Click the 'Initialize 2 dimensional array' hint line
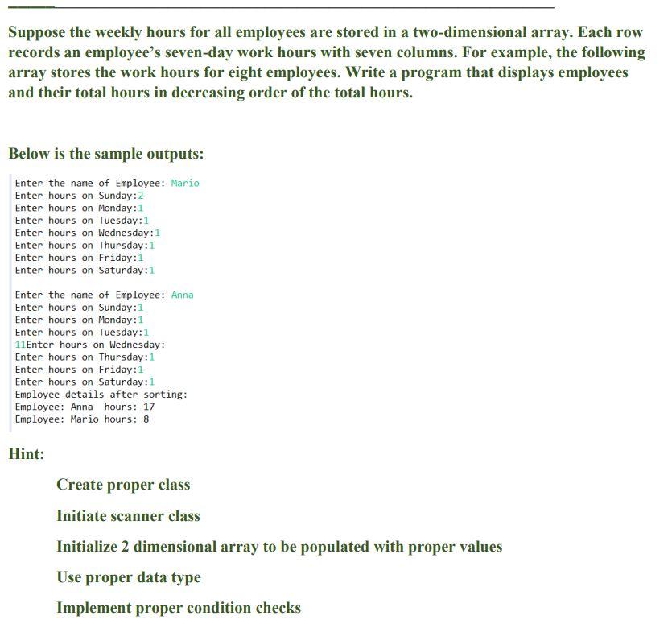The height and width of the screenshot is (624, 672). click(279, 547)
